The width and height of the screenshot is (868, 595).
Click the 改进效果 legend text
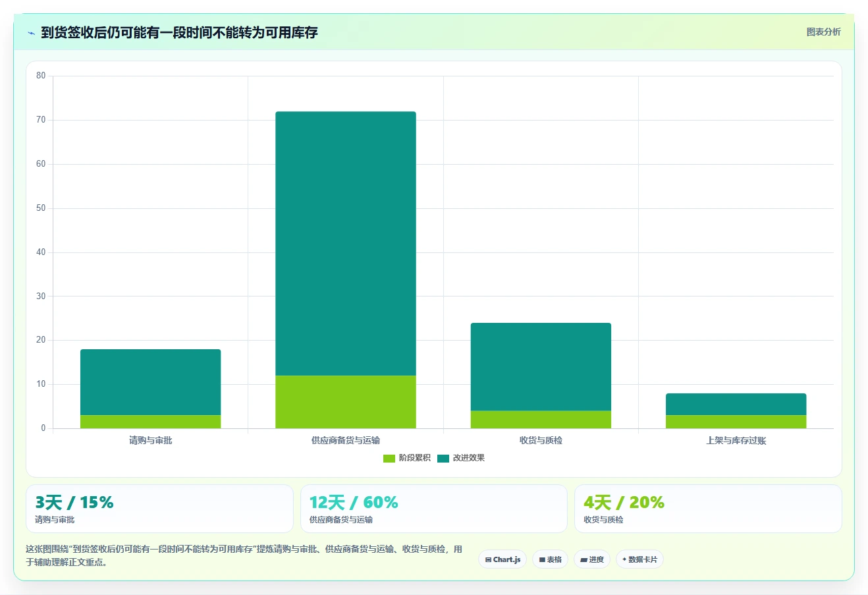(468, 458)
